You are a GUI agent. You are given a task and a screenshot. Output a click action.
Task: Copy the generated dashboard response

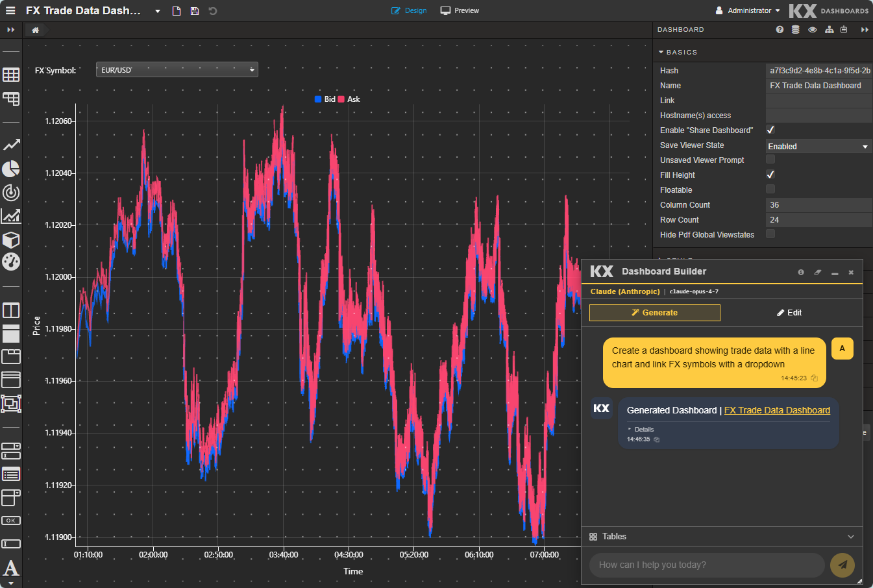[x=657, y=440]
